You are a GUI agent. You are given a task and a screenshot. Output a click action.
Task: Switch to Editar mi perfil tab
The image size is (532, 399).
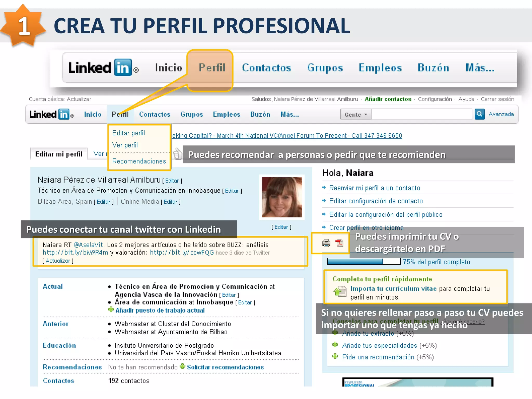click(x=59, y=154)
